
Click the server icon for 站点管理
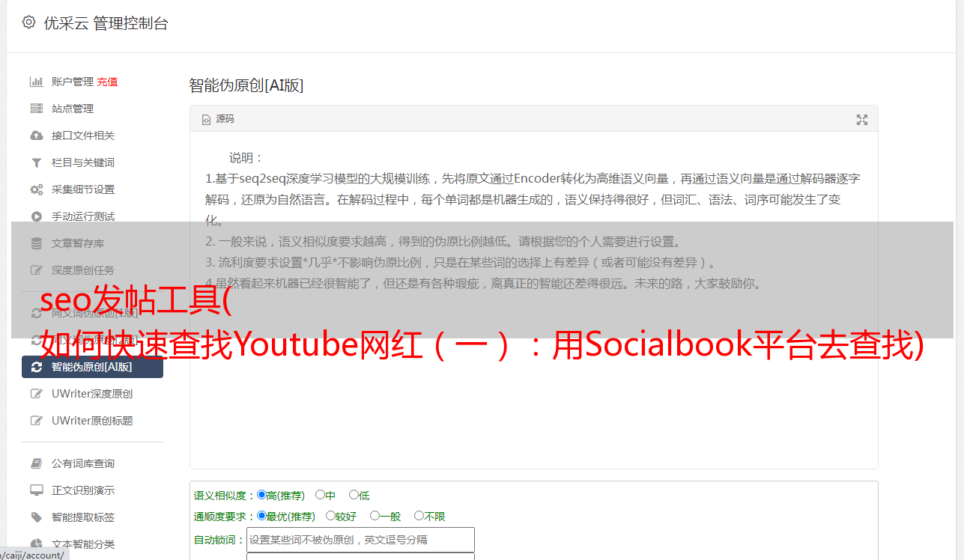[x=36, y=109]
